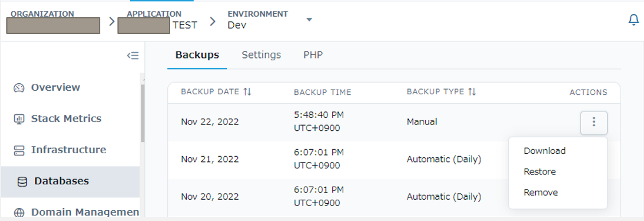Image resolution: width=644 pixels, height=221 pixels.
Task: Switch to the Backups tab
Action: pos(197,55)
